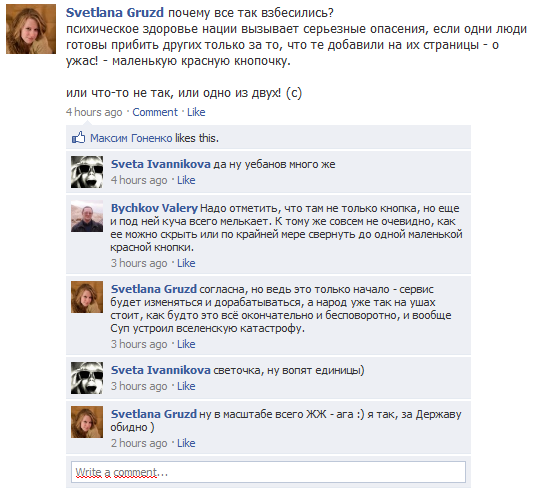551x498 pixels.
Task: Like Sveta Ivannikova's 'да ну' comment
Action: click(186, 180)
